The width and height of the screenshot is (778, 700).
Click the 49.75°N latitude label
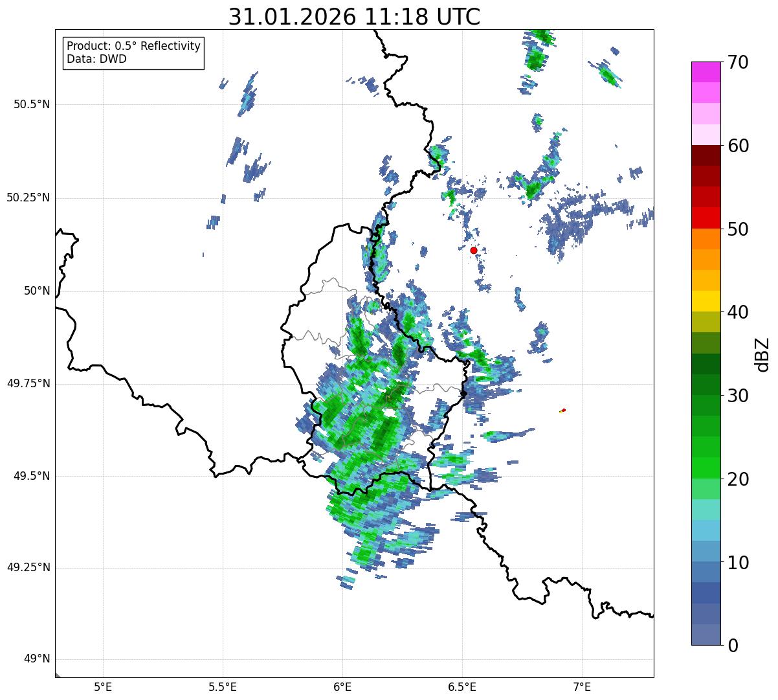(x=28, y=383)
